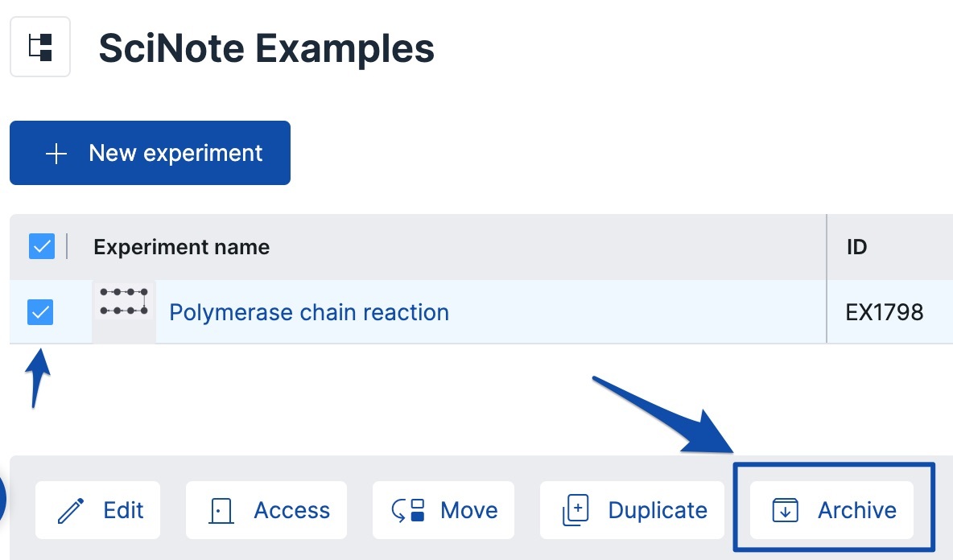This screenshot has width=953, height=560.
Task: Deselect the Polymerase chain reaction row checkbox
Action: coord(40,311)
